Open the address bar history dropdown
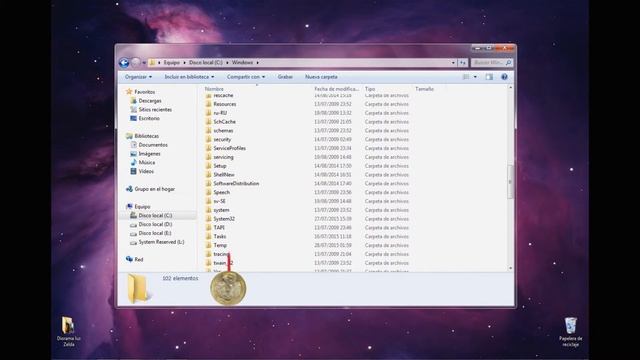 coord(453,63)
